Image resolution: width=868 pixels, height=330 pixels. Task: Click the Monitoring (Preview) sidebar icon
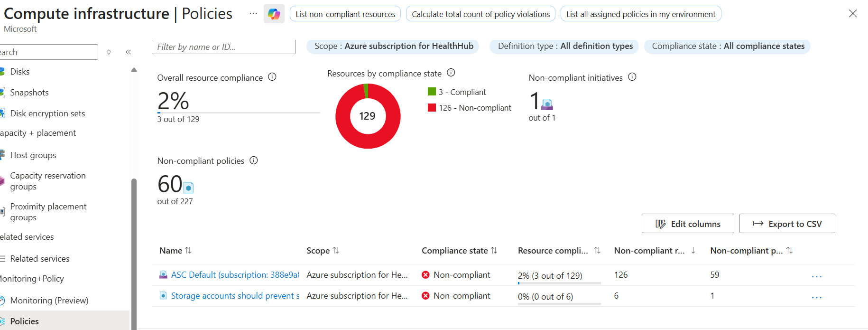pos(2,301)
